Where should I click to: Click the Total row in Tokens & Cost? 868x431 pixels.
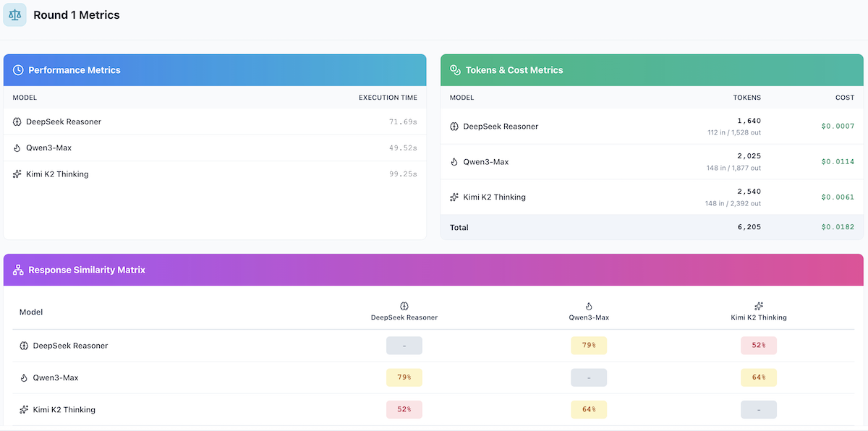click(459, 227)
